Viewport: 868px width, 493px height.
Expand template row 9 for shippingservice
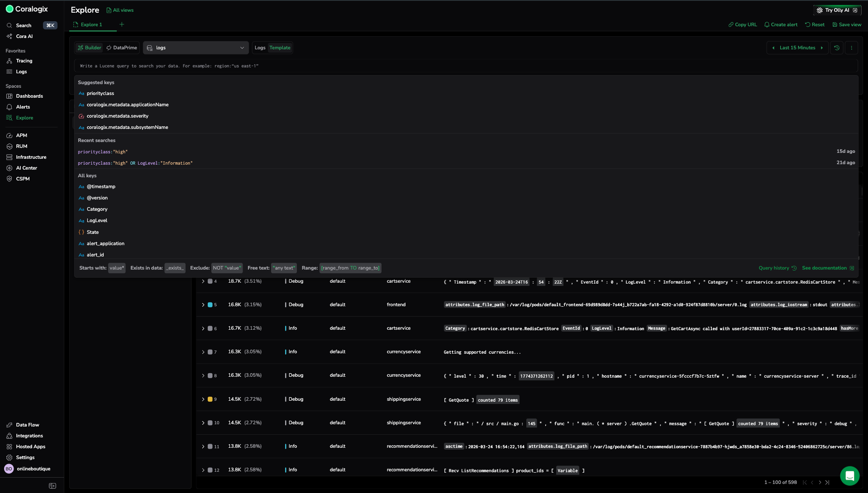pos(203,399)
